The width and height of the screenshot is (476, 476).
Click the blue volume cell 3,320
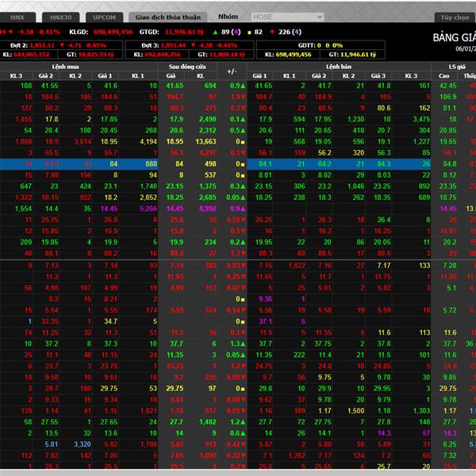tap(82, 445)
